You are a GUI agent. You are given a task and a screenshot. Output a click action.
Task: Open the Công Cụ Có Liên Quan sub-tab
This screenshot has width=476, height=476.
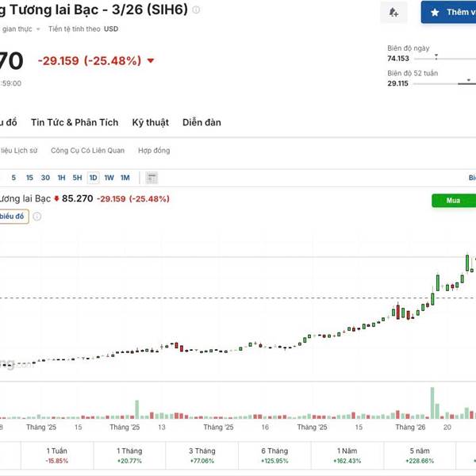coord(87,150)
